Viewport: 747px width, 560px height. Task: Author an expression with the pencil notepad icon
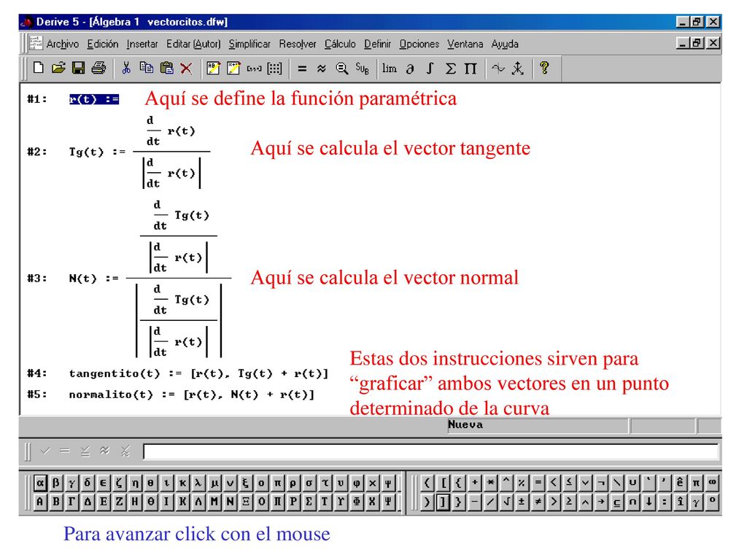233,68
